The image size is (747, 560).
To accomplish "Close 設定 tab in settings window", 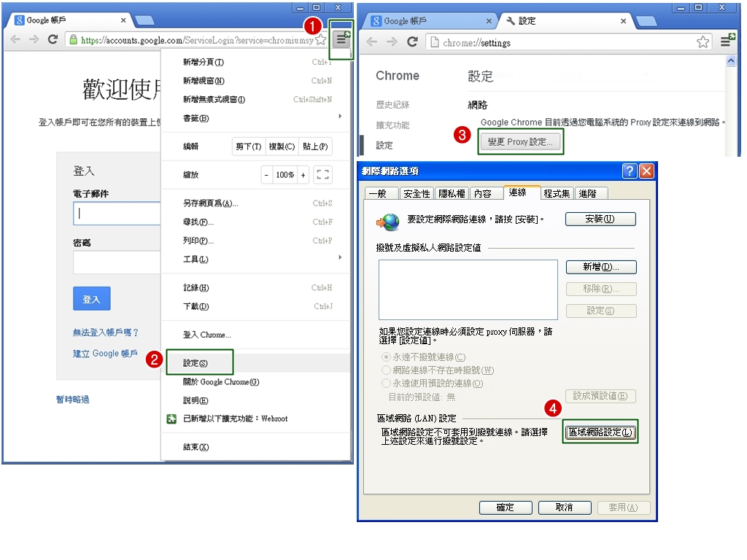I will pos(623,21).
